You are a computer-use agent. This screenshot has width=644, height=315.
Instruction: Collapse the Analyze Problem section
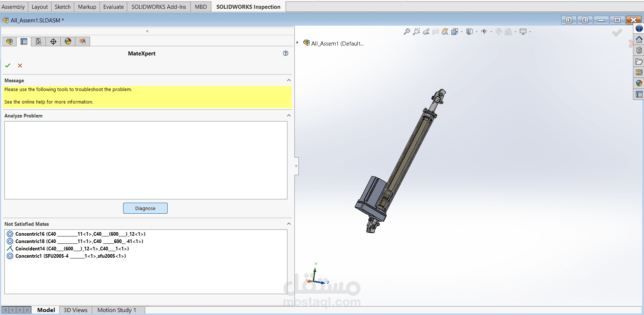(x=289, y=115)
